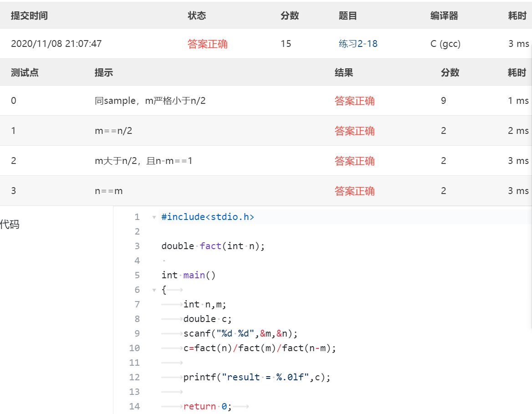Click the double fact(int n) declaration
This screenshot has height=414, width=532.
(213, 246)
